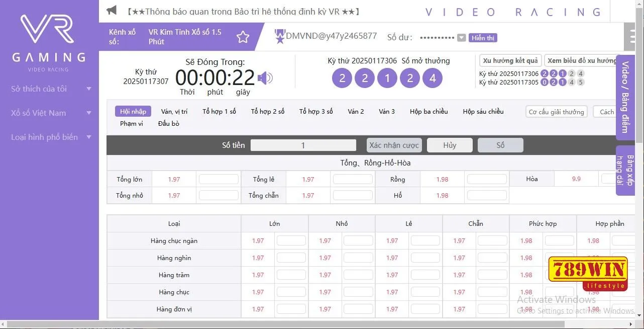Click the star icon next to VR Kim Tinh lottery

click(243, 37)
